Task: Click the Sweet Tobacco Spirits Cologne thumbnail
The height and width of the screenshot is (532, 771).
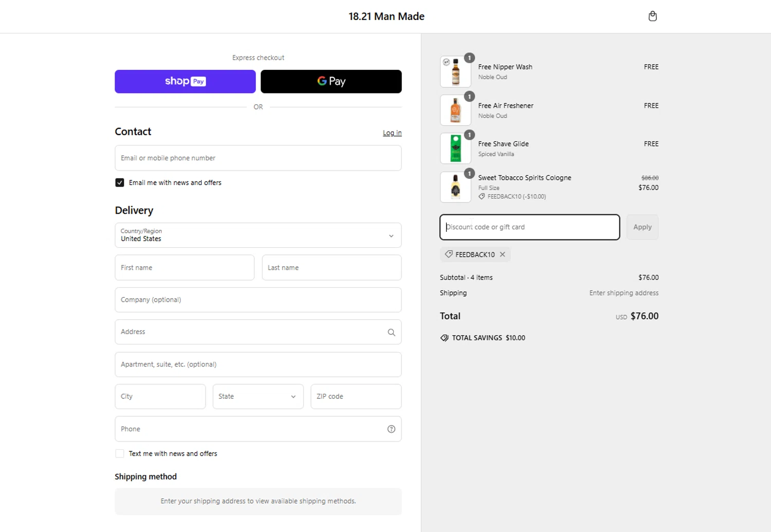Action: click(455, 187)
